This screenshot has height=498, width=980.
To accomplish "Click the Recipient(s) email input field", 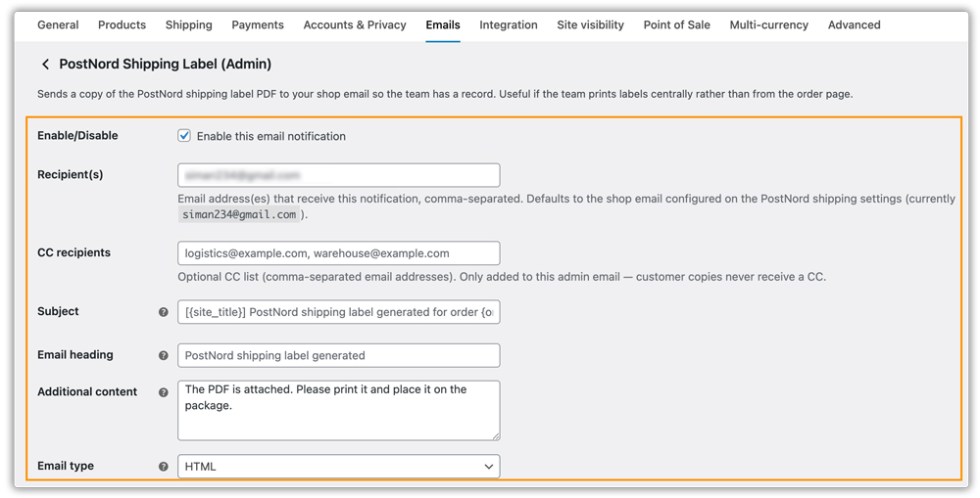I will 339,175.
